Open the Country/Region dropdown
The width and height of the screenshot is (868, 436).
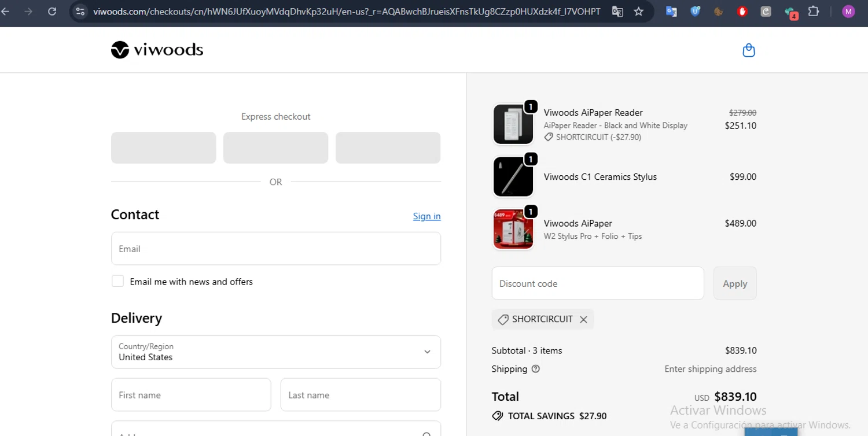click(x=276, y=352)
